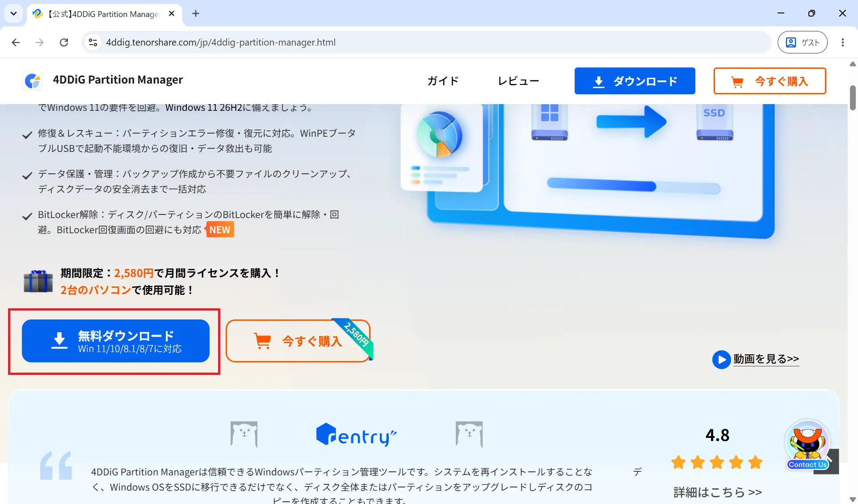Click the page scrollbar thumb
The height and width of the screenshot is (504, 858).
click(853, 97)
